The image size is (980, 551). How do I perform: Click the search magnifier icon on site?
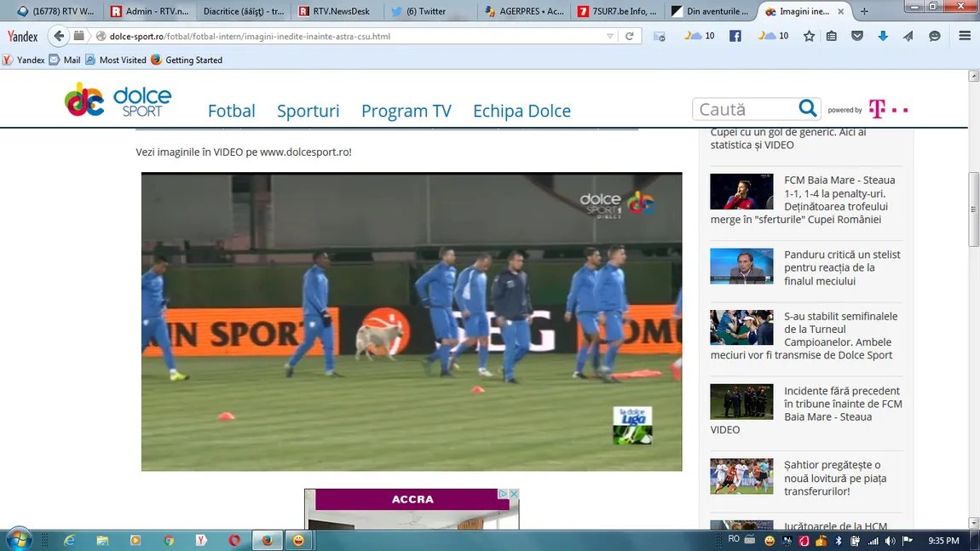pyautogui.click(x=807, y=108)
